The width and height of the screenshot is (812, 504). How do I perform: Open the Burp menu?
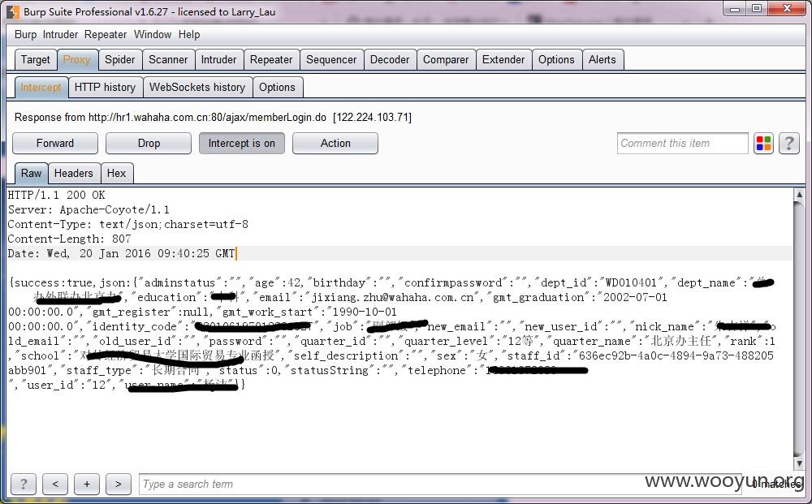tap(25, 34)
